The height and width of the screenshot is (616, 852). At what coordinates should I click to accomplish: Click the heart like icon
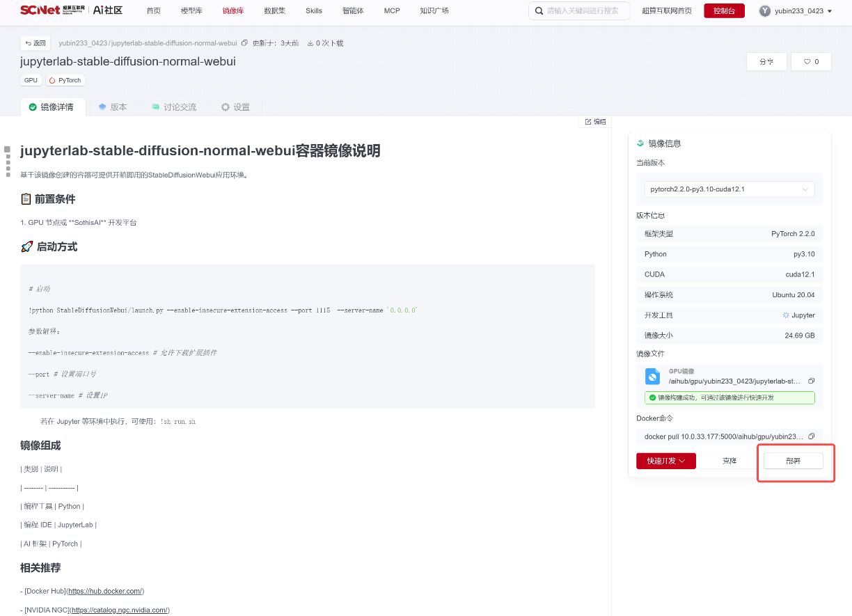(807, 62)
